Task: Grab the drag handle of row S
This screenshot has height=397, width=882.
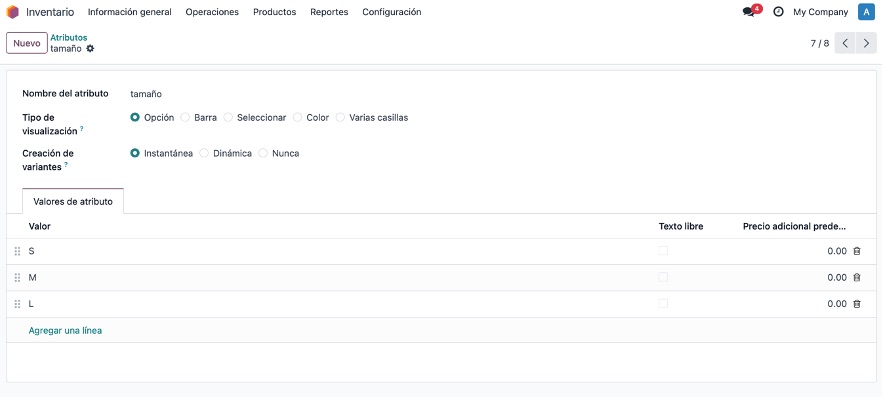Action: [x=17, y=251]
